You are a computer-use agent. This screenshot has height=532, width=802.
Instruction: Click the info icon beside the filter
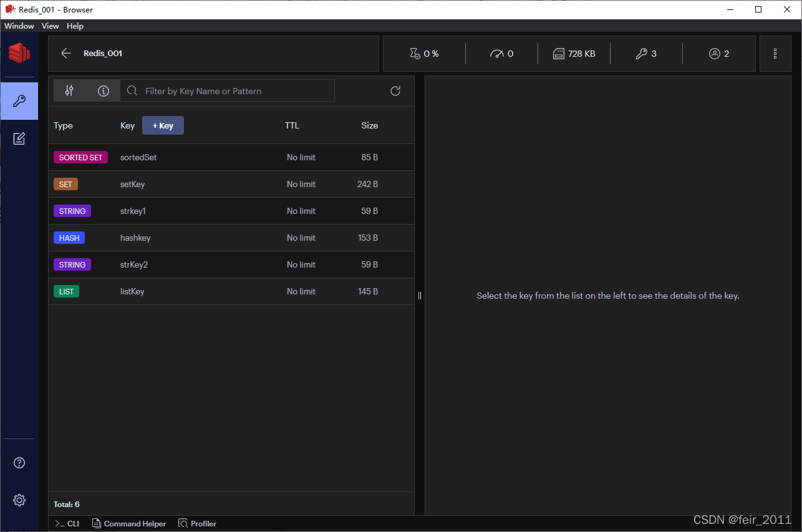pyautogui.click(x=104, y=91)
